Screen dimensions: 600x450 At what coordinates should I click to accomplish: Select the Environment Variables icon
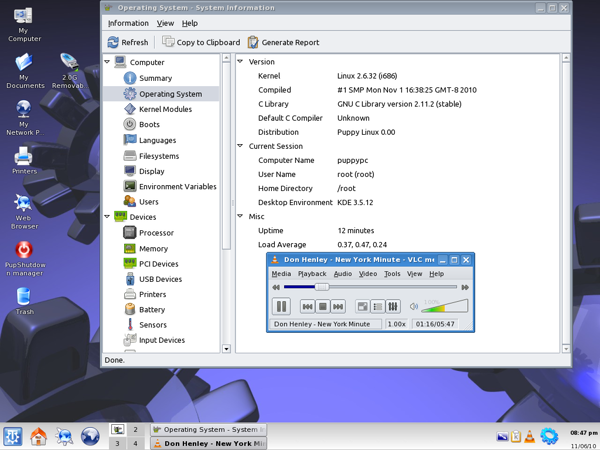[130, 186]
